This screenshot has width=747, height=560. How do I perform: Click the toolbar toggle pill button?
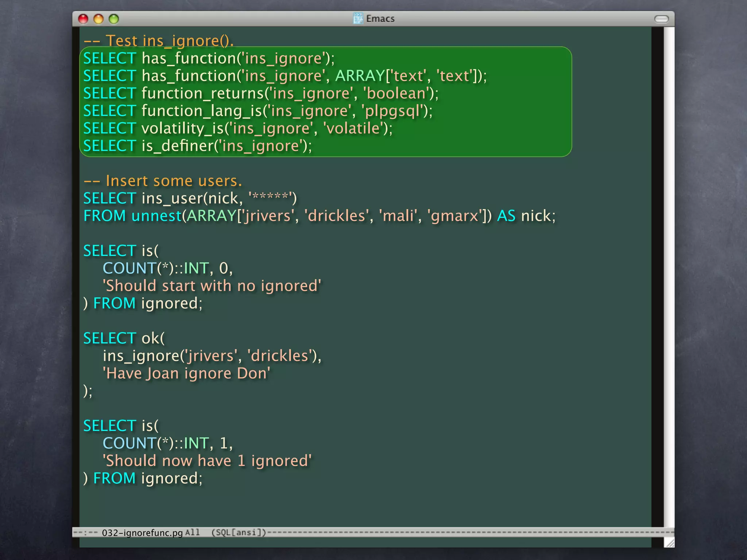tap(661, 19)
